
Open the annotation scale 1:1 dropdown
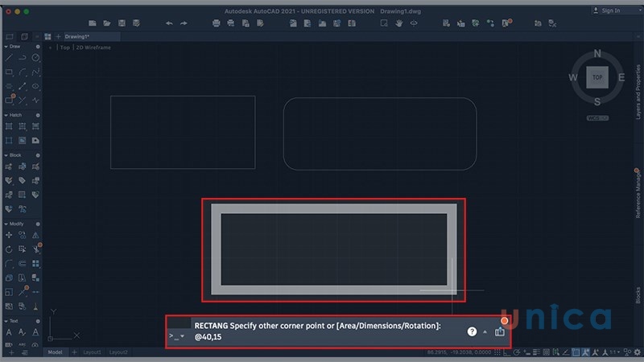pos(614,352)
